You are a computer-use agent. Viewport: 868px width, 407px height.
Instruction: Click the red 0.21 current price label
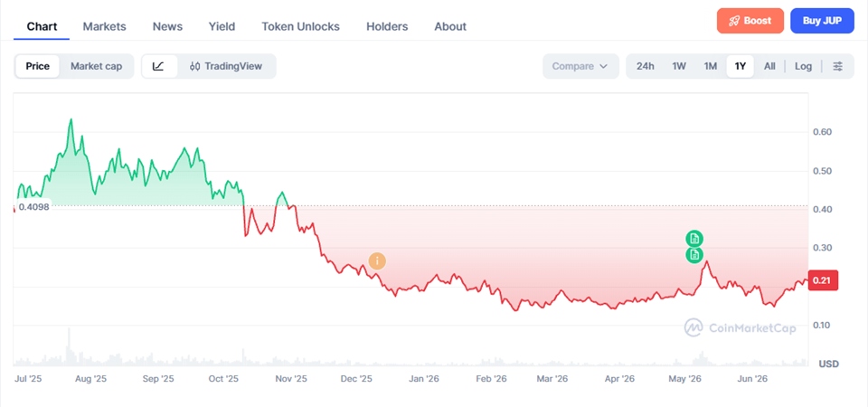[x=823, y=280]
